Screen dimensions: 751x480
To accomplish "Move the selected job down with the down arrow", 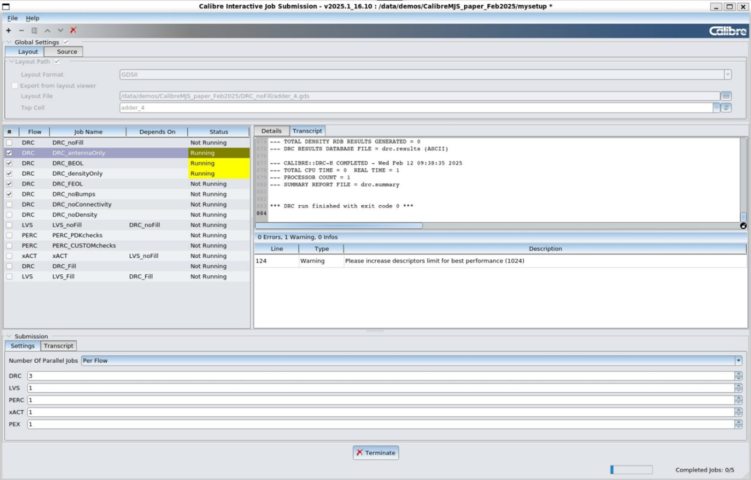I will (60, 30).
